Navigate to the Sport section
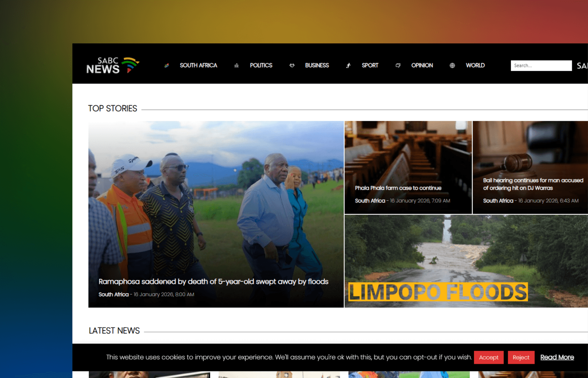 coord(370,65)
